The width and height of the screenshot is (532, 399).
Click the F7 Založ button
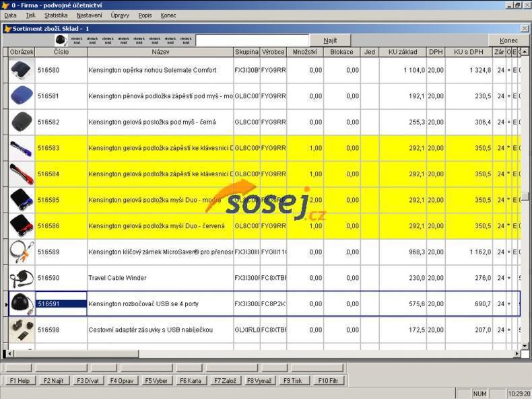pos(225,380)
